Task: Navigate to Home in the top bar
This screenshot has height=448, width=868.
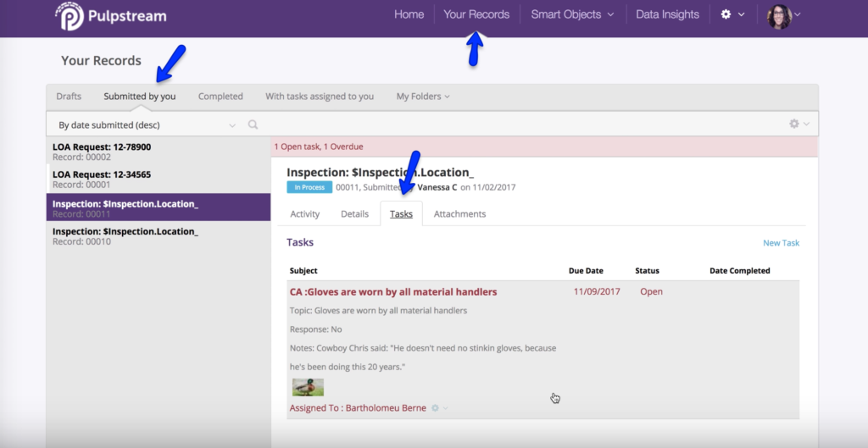Action: click(409, 14)
